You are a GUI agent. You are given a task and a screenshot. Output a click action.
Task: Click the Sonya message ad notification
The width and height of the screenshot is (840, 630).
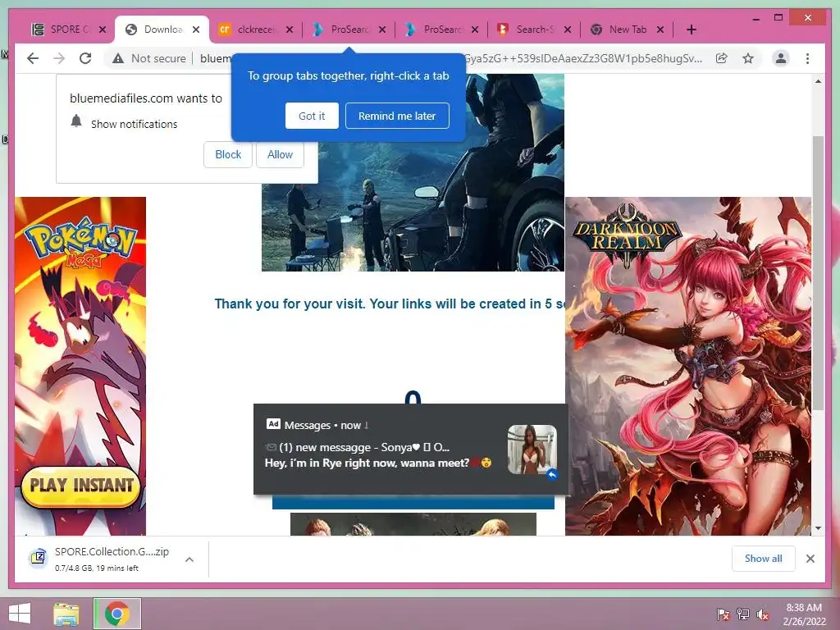(410, 449)
